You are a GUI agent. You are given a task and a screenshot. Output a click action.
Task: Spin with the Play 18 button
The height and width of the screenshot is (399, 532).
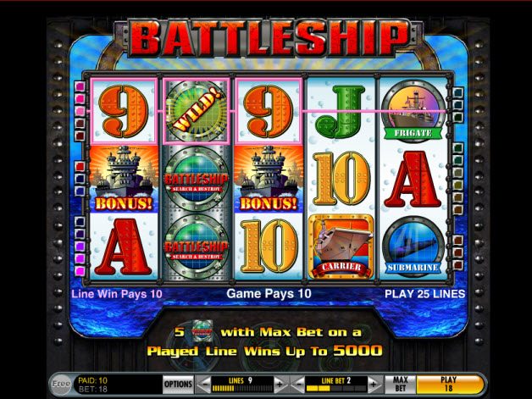click(449, 384)
